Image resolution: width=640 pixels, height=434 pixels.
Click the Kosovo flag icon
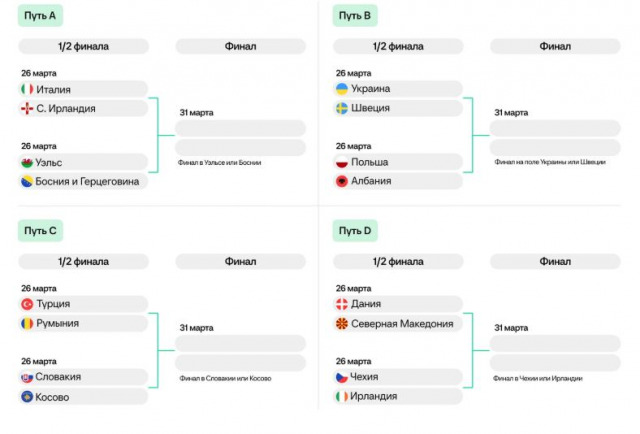pyautogui.click(x=27, y=396)
